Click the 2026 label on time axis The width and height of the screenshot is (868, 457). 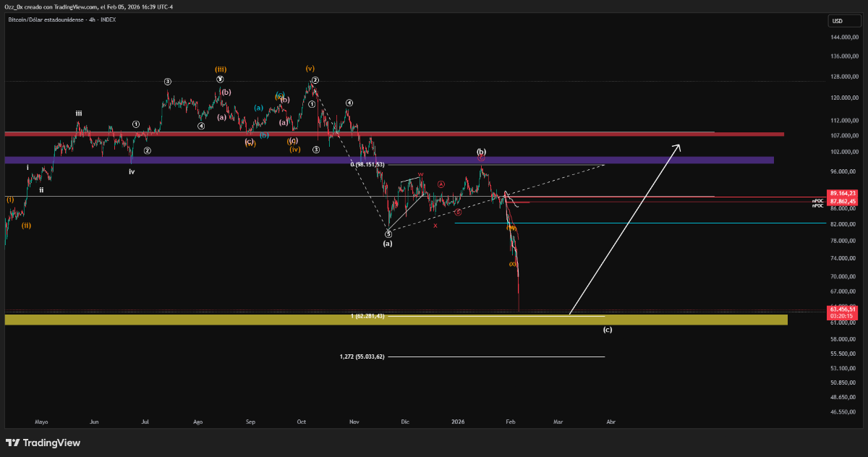[458, 421]
